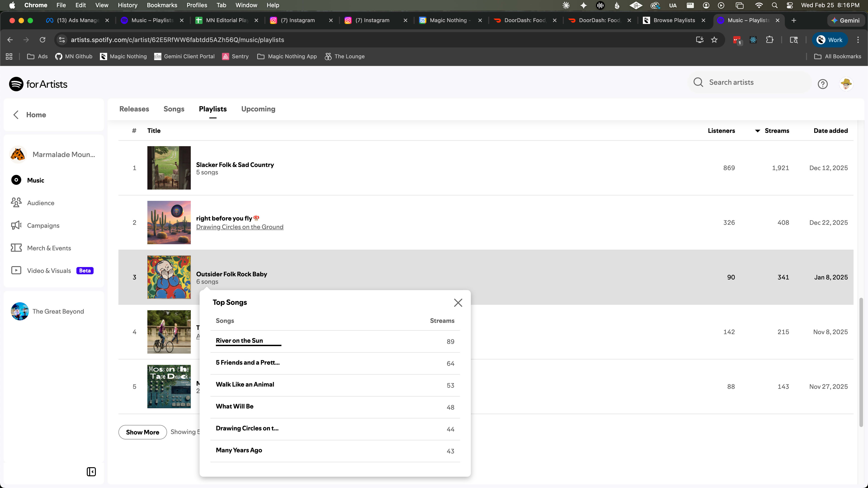Viewport: 868px width, 488px height.
Task: Open Campaigns megaphone icon
Action: pyautogui.click(x=16, y=225)
